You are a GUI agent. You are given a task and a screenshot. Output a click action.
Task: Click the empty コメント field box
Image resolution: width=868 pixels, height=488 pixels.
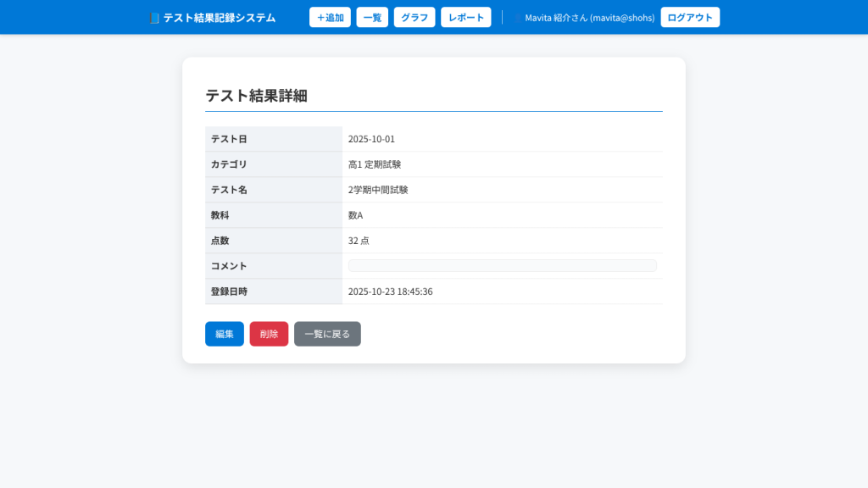pyautogui.click(x=502, y=266)
